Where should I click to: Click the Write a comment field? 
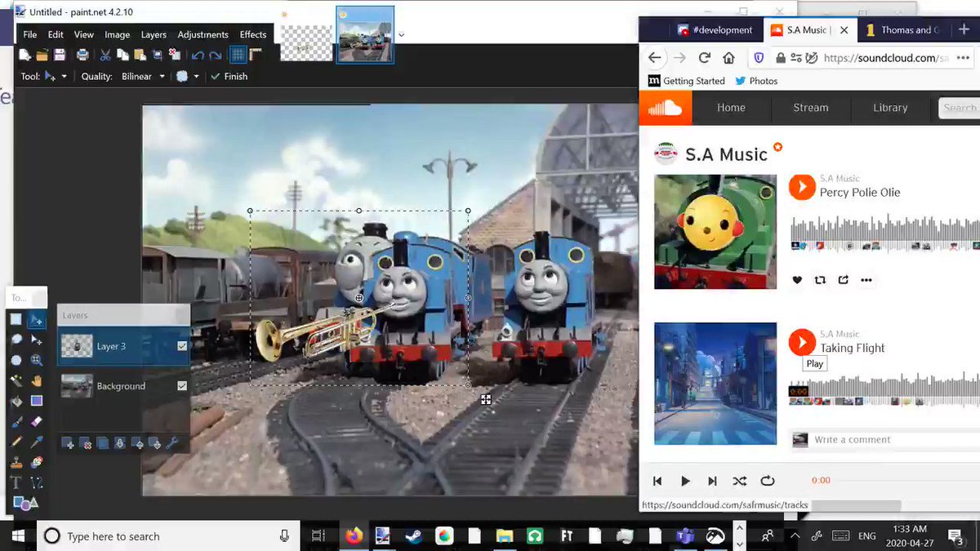click(x=896, y=439)
